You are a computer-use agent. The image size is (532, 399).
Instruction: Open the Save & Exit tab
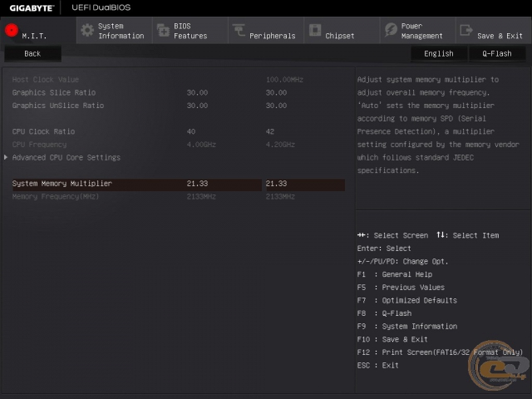(494, 31)
